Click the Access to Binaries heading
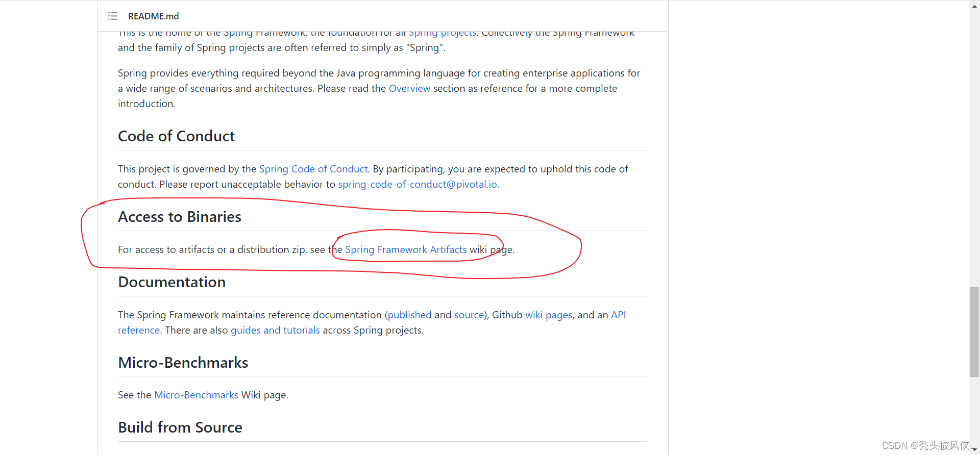Image resolution: width=980 pixels, height=455 pixels. [180, 217]
